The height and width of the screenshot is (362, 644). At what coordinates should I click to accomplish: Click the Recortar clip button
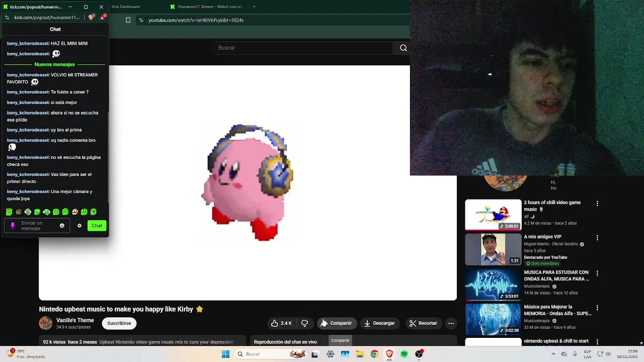coord(423,323)
